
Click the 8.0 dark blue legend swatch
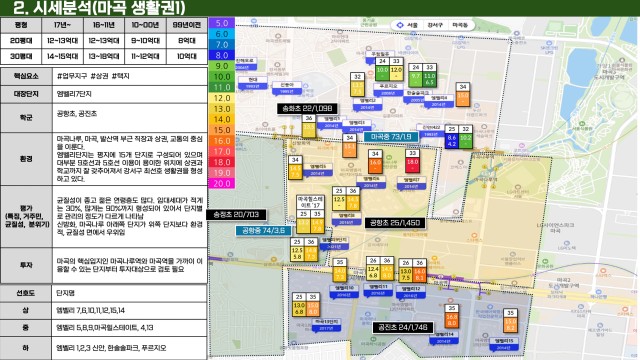click(x=222, y=55)
